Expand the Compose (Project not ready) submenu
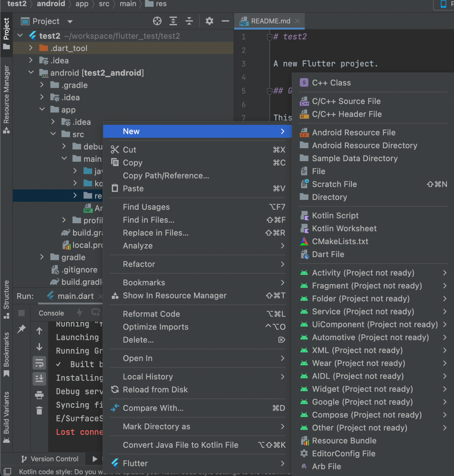Image resolution: width=454 pixels, height=476 pixels. click(x=373, y=414)
